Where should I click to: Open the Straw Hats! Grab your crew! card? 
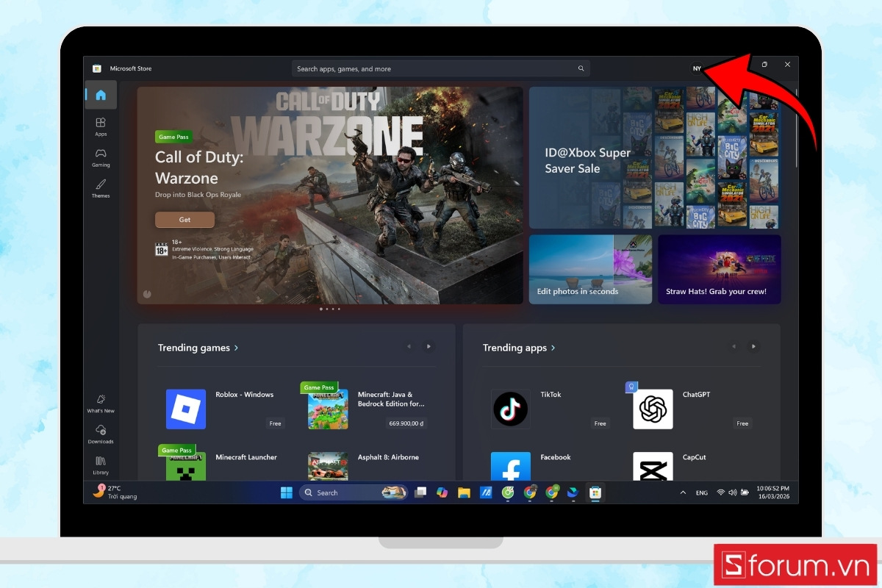coord(720,269)
